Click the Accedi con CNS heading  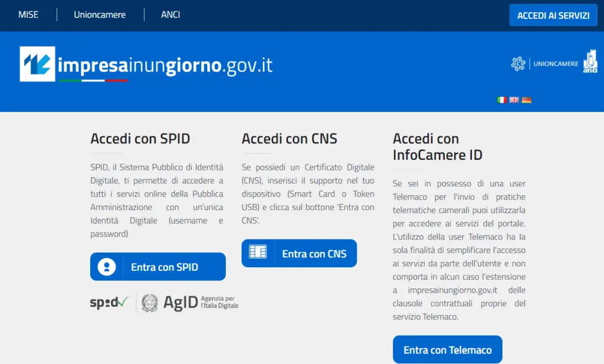289,139
